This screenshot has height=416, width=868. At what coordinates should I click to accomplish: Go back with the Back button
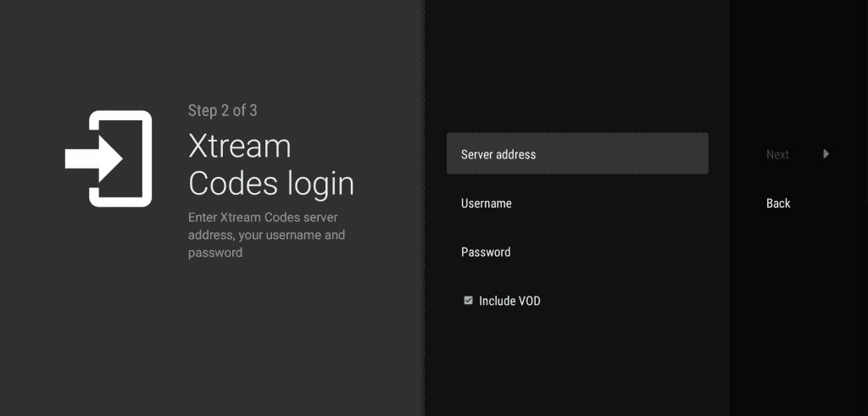click(x=778, y=203)
